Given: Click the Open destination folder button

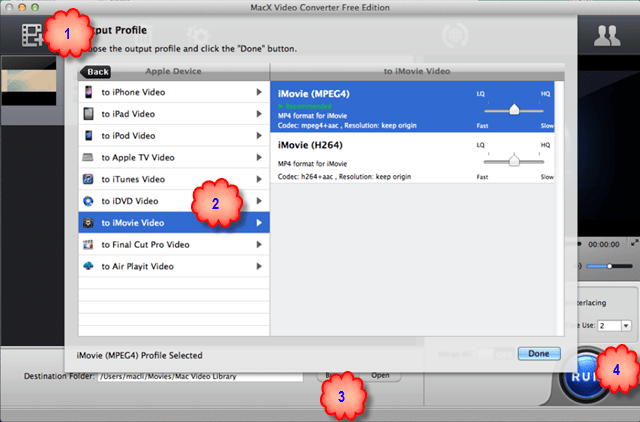Looking at the screenshot, I should (380, 375).
